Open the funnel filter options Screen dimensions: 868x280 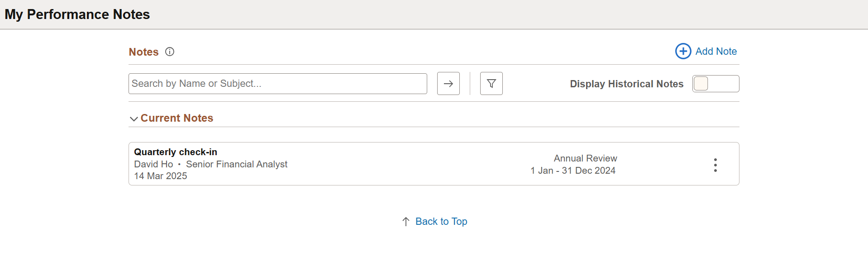click(x=491, y=84)
